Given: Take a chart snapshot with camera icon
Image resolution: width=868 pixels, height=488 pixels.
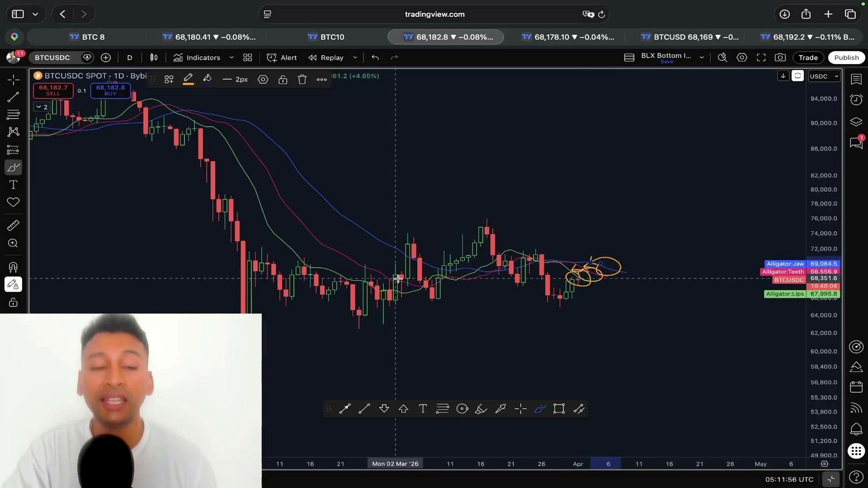Looking at the screenshot, I should coord(780,57).
